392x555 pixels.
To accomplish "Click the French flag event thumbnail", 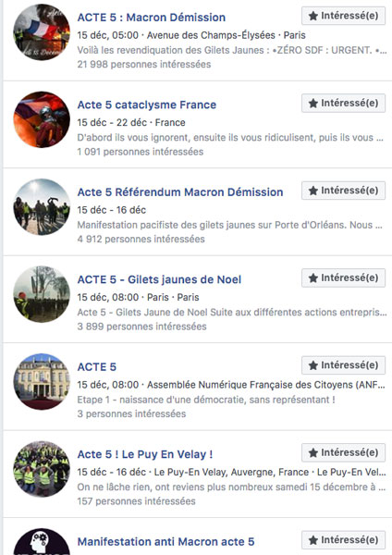I will 42,32.
